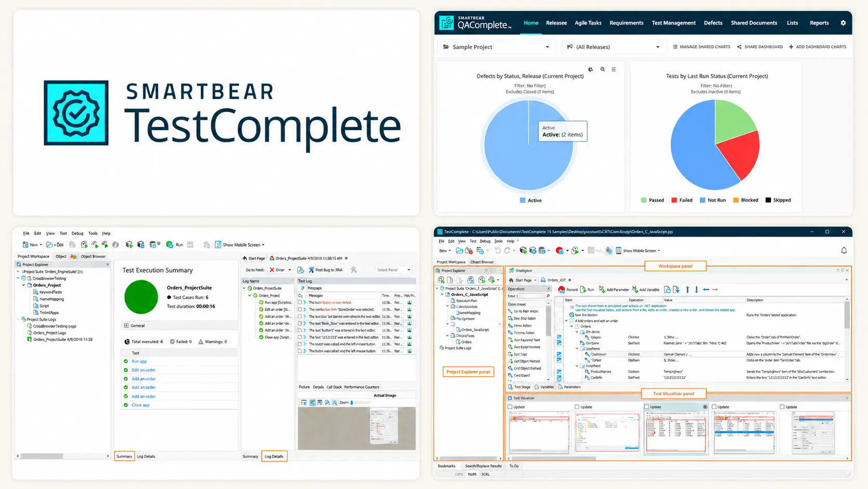Screen dimensions: 868x489
Task: Tick the Update checkbox above fifth Test Visualizer thumbnail
Action: 782,407
